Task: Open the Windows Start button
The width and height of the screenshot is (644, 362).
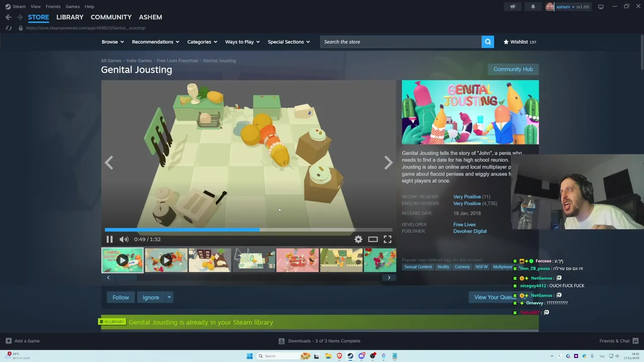Action: 250,356
